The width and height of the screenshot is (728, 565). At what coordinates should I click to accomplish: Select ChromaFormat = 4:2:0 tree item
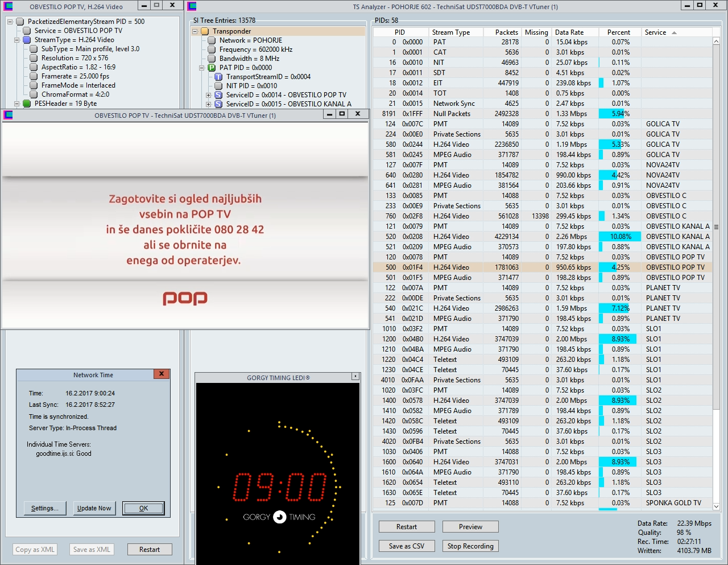[x=76, y=94]
